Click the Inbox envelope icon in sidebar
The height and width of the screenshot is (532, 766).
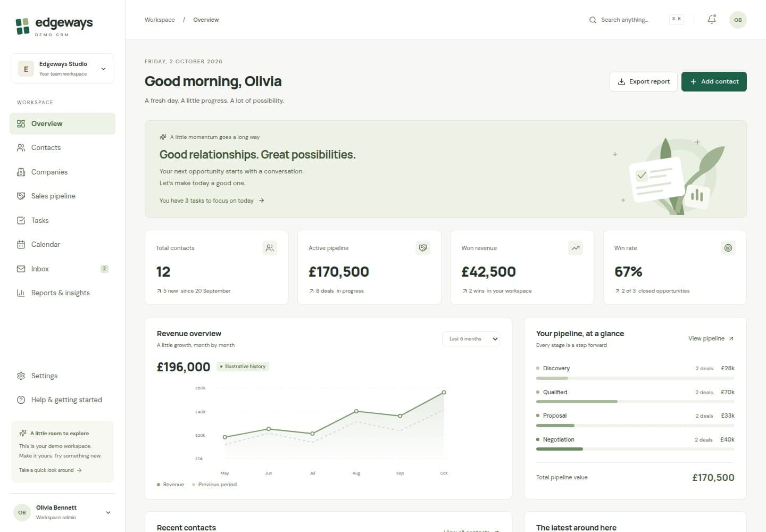pos(21,269)
